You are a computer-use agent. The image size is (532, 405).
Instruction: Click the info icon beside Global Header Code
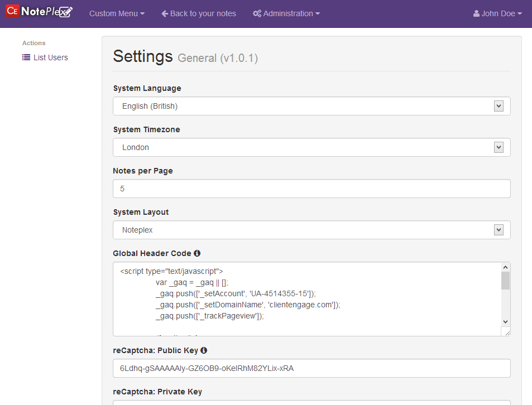[x=196, y=253]
